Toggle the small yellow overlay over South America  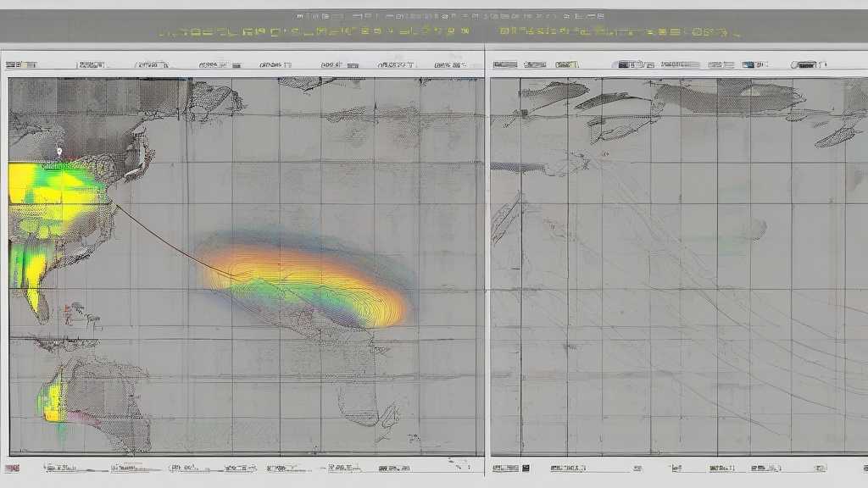coord(53,400)
